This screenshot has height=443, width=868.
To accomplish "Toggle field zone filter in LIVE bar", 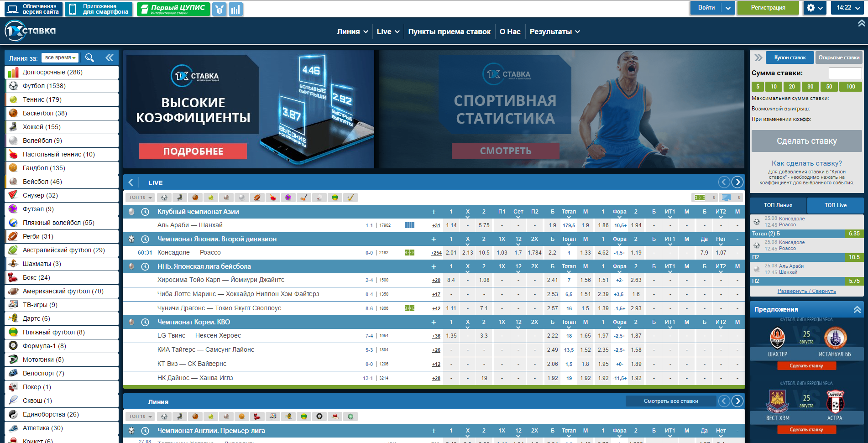I will click(x=700, y=198).
